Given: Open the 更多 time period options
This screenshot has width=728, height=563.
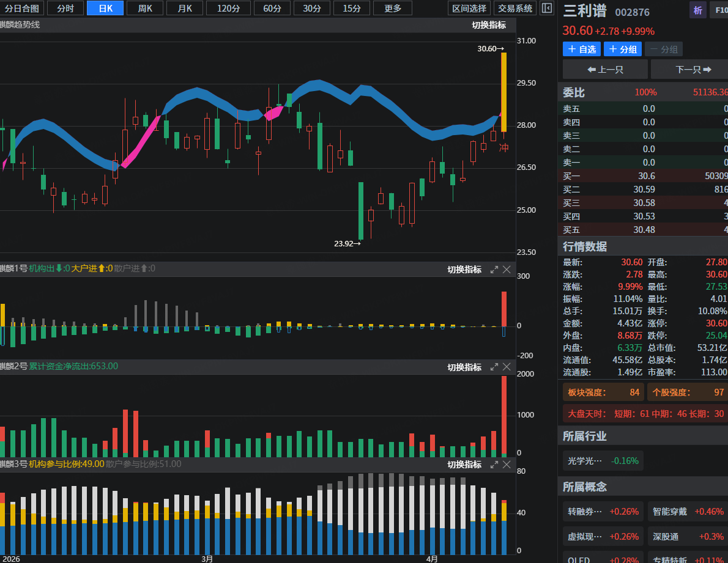Looking at the screenshot, I should 393,8.
